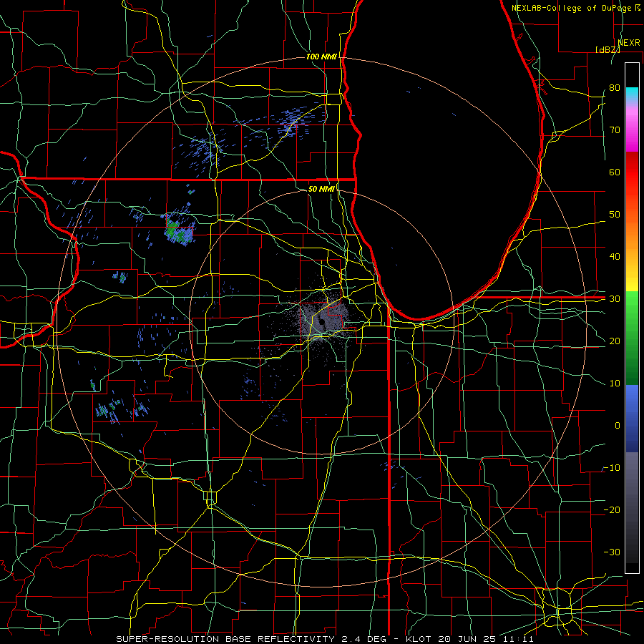The height and width of the screenshot is (644, 644).
Task: Click the 20 value on the dBZ scale
Action: click(x=615, y=341)
